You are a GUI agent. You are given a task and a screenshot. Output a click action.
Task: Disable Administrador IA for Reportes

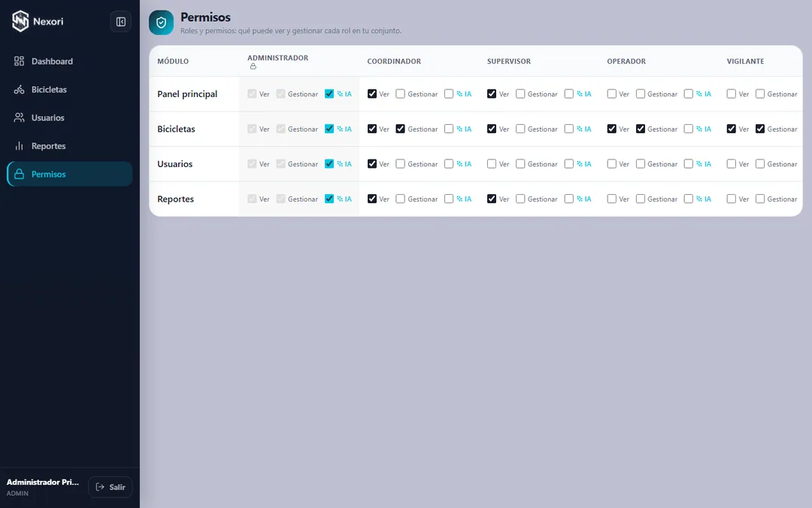(x=329, y=199)
